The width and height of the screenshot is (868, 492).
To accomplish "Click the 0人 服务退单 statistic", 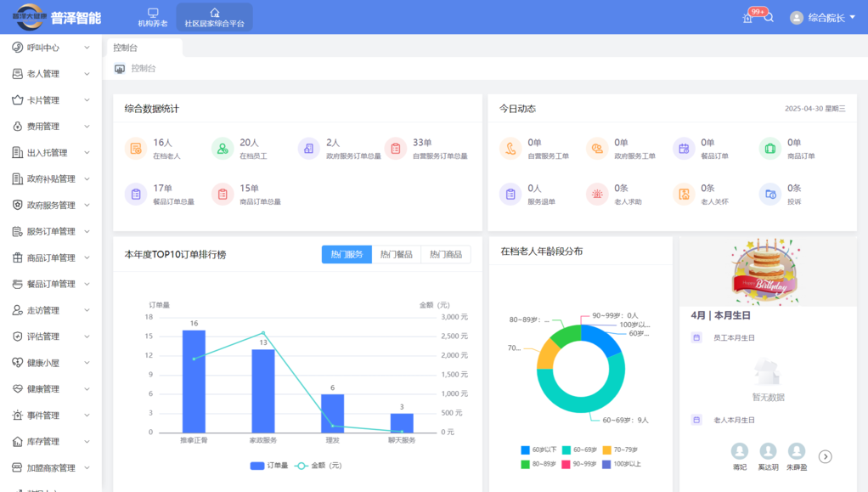I will tap(527, 194).
